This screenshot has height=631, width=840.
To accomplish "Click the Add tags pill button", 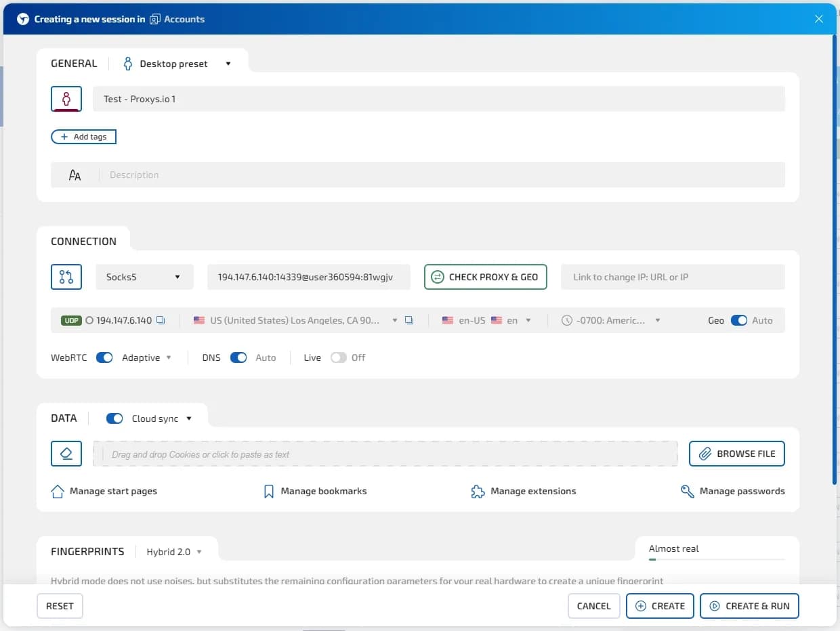I will pos(83,136).
